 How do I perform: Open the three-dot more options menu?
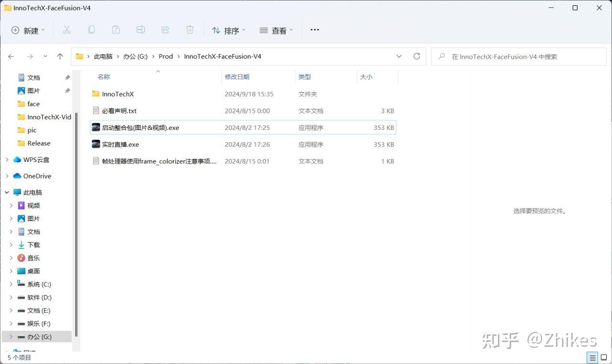coord(315,30)
